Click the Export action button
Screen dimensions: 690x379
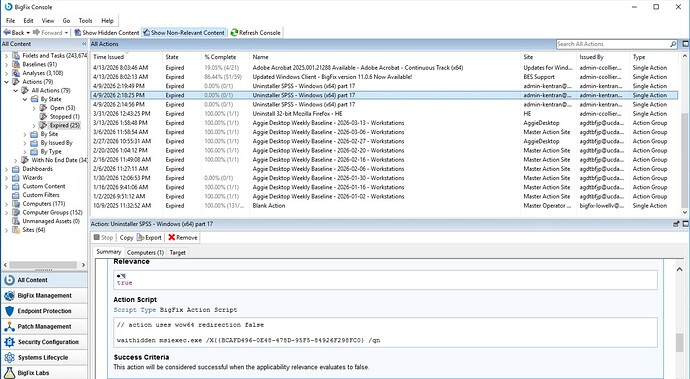149,238
